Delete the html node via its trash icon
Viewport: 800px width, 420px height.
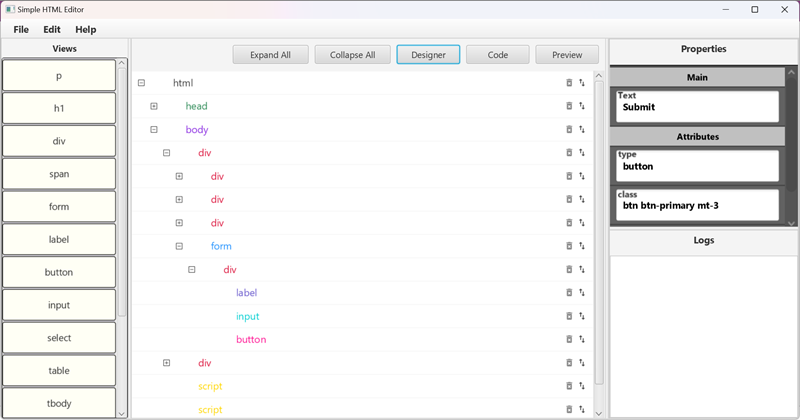click(569, 83)
